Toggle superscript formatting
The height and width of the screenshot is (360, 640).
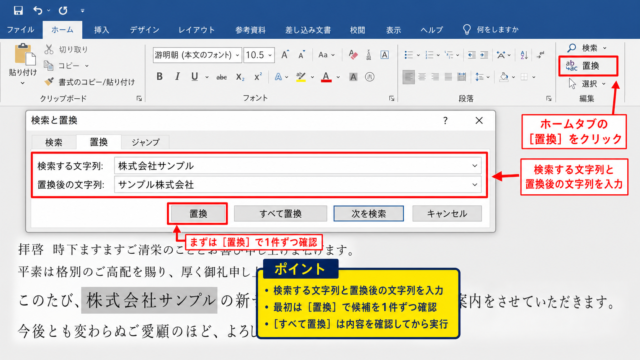pos(258,76)
